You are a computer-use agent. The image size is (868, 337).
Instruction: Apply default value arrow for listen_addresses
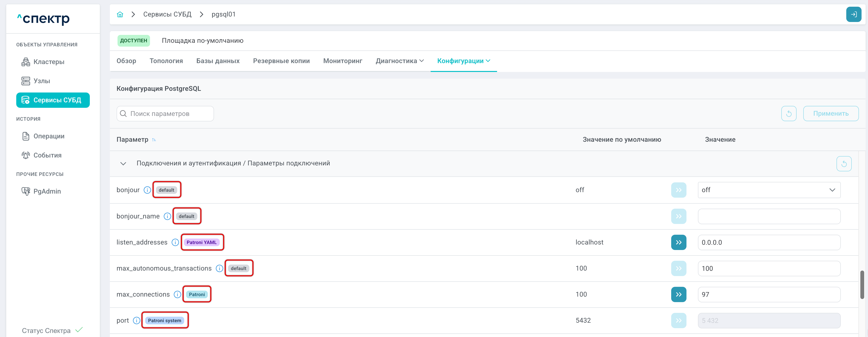[679, 242]
